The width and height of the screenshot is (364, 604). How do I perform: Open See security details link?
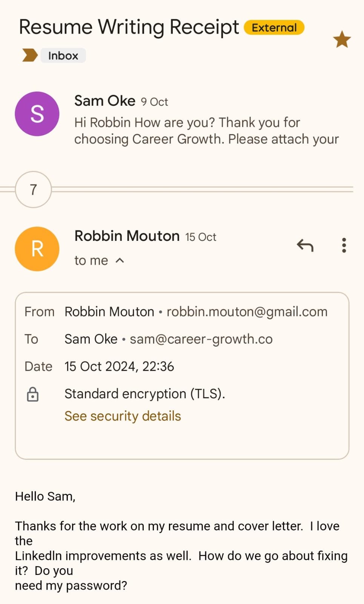pos(123,416)
